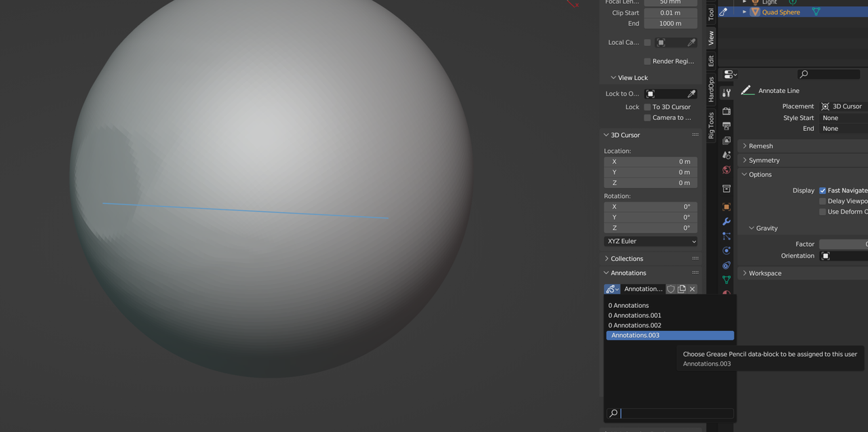
Task: Select Annotations.002 from the data-block list
Action: coord(634,326)
